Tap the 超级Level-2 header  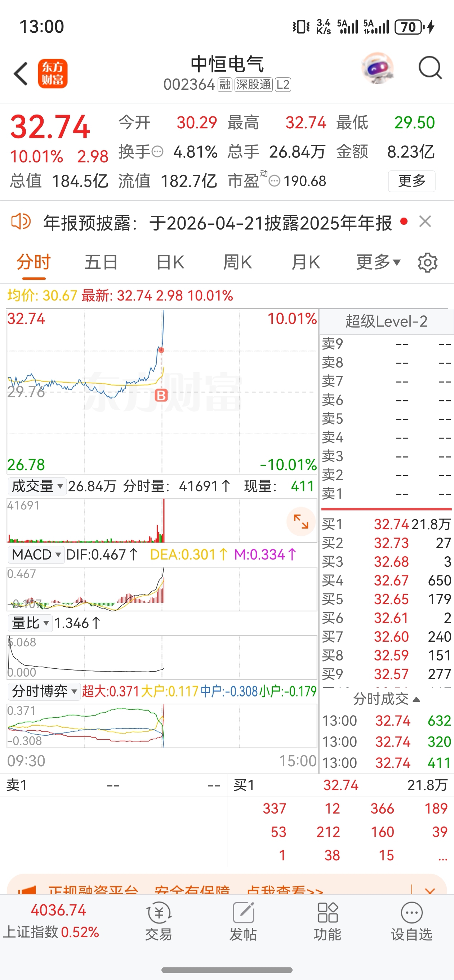(x=386, y=321)
